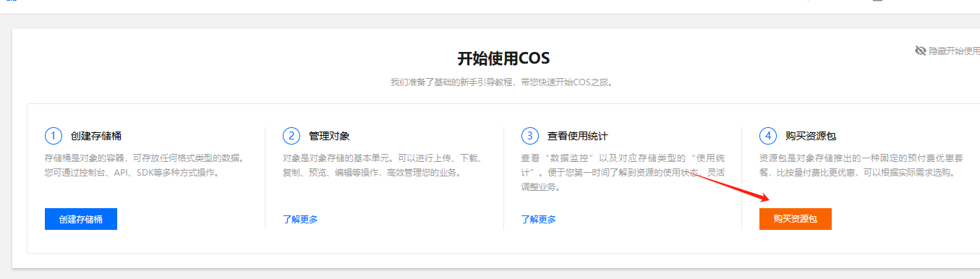Click description starting 存储桶是对象的容器
This screenshot has width=980, height=279.
[145, 165]
